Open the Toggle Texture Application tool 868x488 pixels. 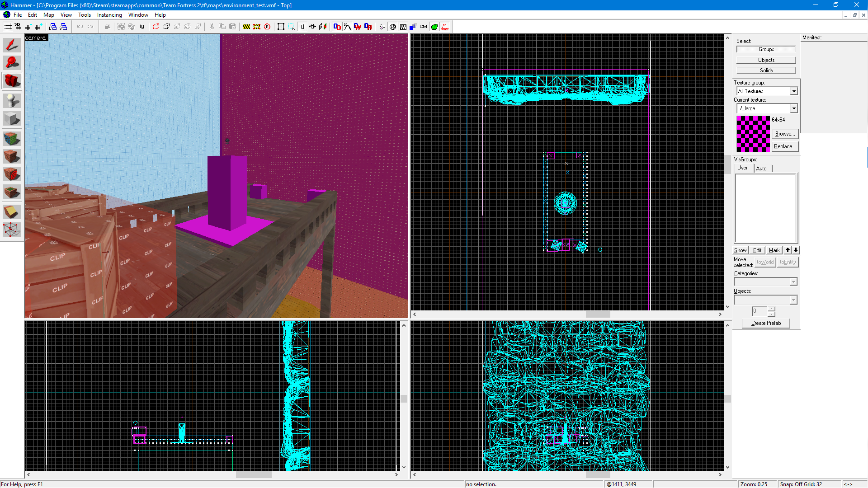[x=12, y=138]
